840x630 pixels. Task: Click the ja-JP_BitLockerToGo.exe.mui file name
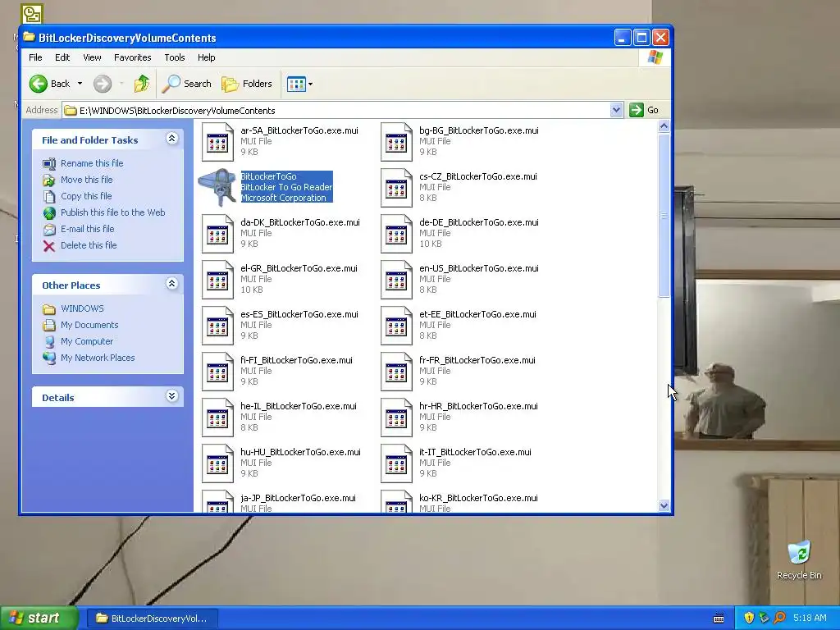point(298,498)
